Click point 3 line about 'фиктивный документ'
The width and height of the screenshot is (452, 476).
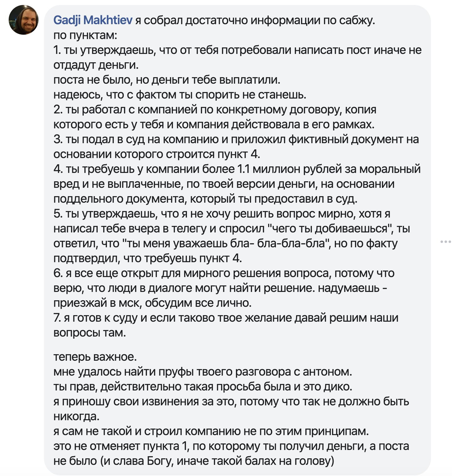tap(236, 139)
